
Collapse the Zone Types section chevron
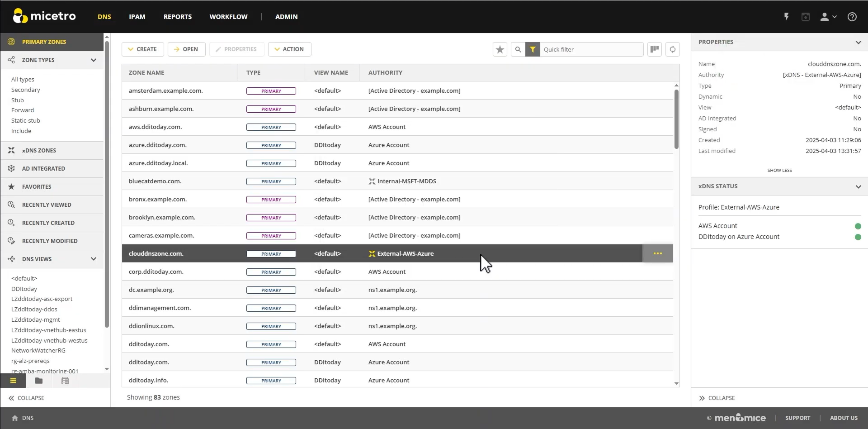click(94, 60)
